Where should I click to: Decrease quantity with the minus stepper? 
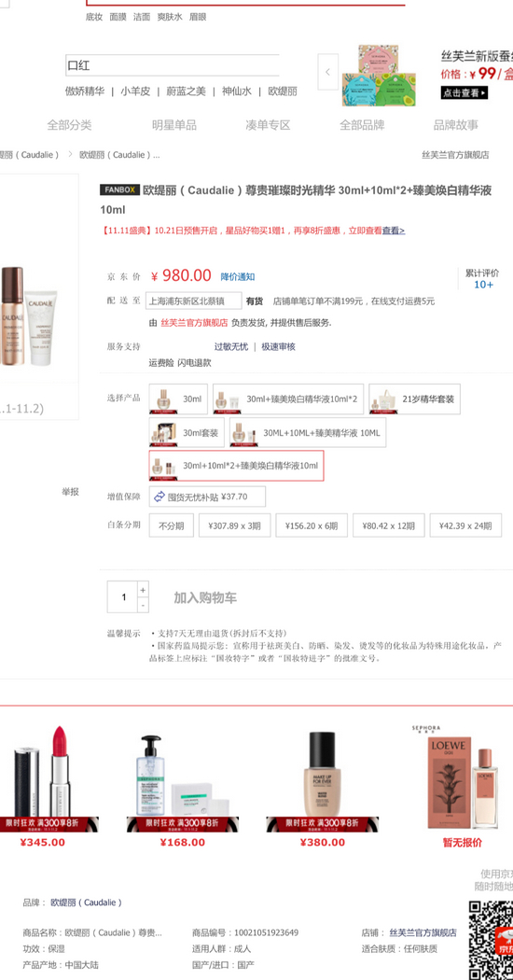(x=143, y=605)
